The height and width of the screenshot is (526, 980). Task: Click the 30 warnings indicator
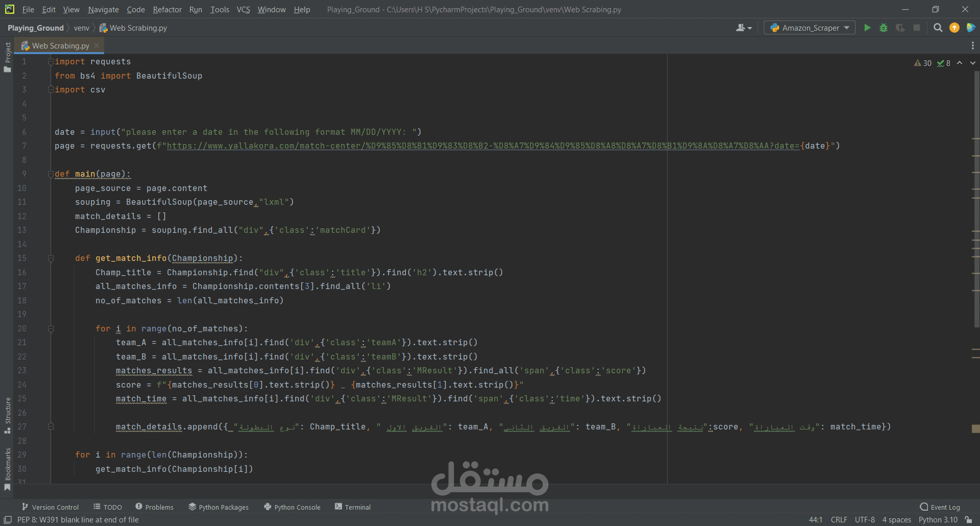(x=923, y=63)
